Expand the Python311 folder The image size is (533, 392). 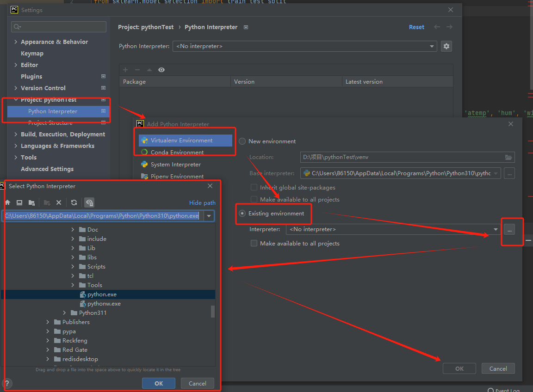click(65, 313)
